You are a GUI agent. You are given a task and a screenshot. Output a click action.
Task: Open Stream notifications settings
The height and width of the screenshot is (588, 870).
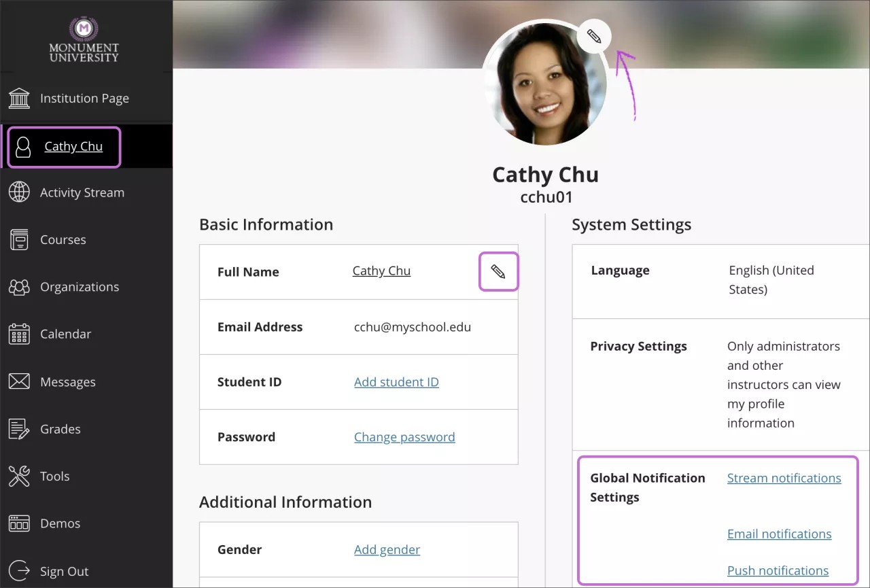pos(784,478)
